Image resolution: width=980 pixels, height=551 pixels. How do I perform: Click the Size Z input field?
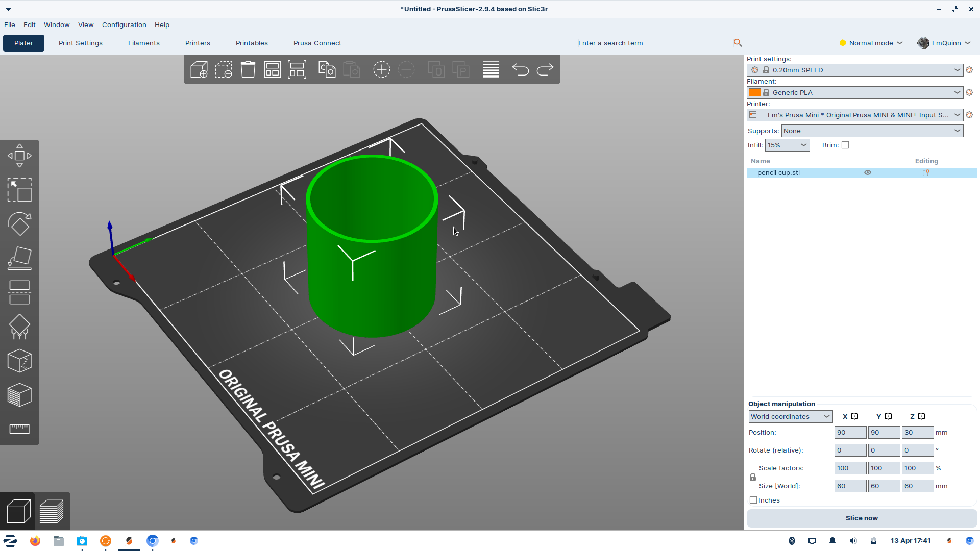pyautogui.click(x=918, y=486)
